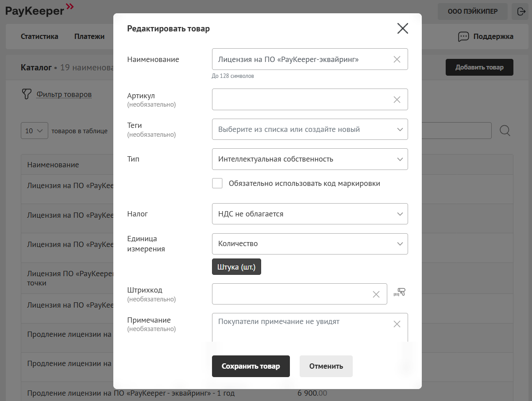Image resolution: width=532 pixels, height=401 pixels.
Task: Open the Платежи menu item
Action: tap(89, 36)
